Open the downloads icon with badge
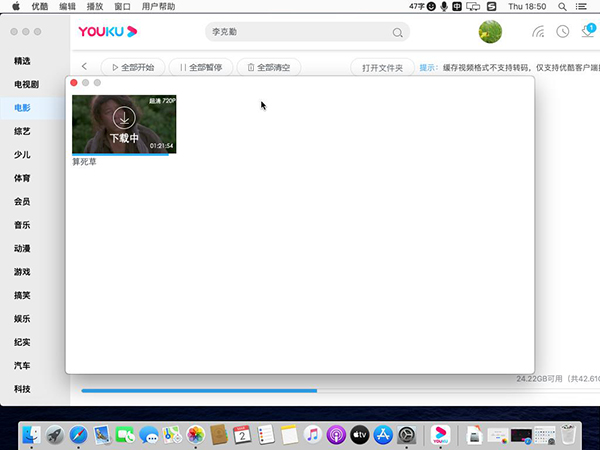The image size is (600, 450). click(x=588, y=31)
